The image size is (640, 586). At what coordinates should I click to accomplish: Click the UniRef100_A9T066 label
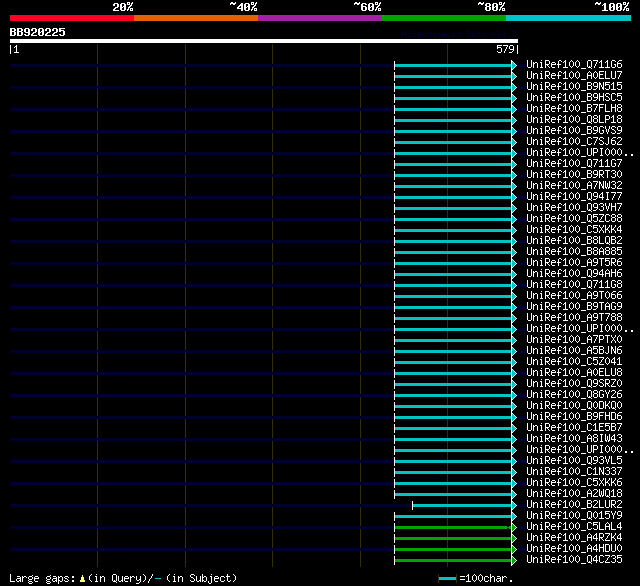pyautogui.click(x=574, y=296)
